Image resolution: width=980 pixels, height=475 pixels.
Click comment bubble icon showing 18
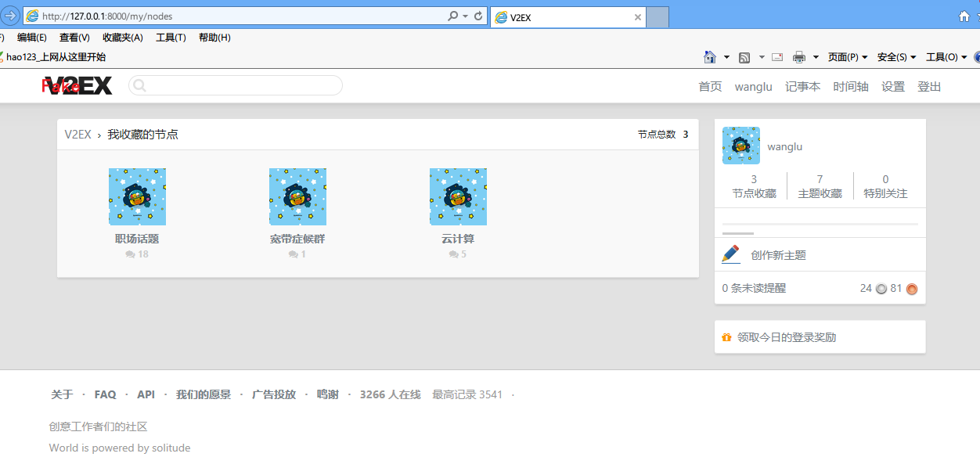tap(130, 254)
